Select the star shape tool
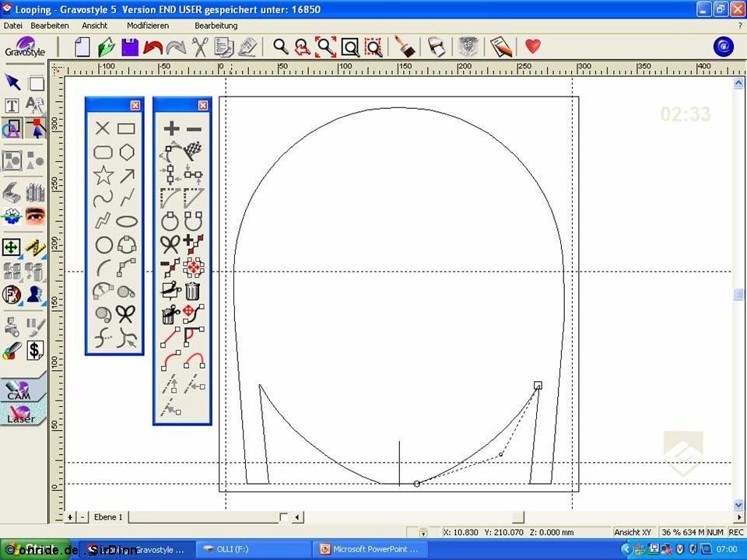The width and height of the screenshot is (747, 560). tap(103, 175)
